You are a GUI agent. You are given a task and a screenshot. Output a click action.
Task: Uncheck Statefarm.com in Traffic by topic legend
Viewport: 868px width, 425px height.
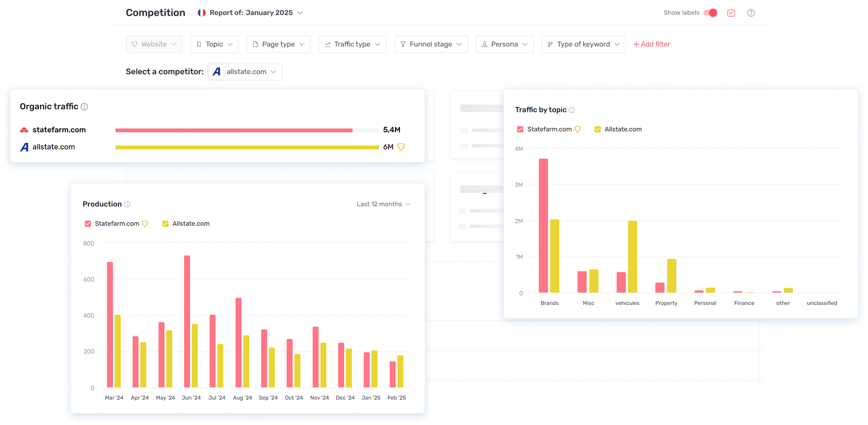point(520,129)
